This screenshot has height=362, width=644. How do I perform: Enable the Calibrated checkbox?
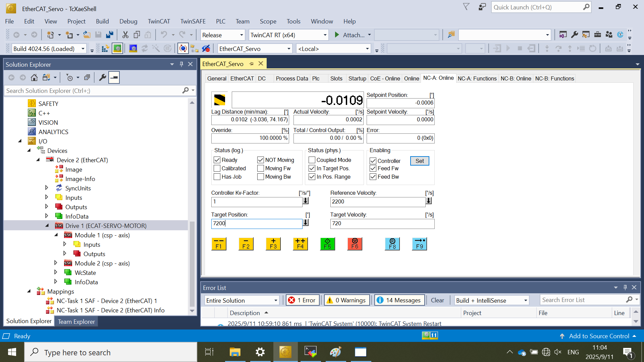coord(217,168)
